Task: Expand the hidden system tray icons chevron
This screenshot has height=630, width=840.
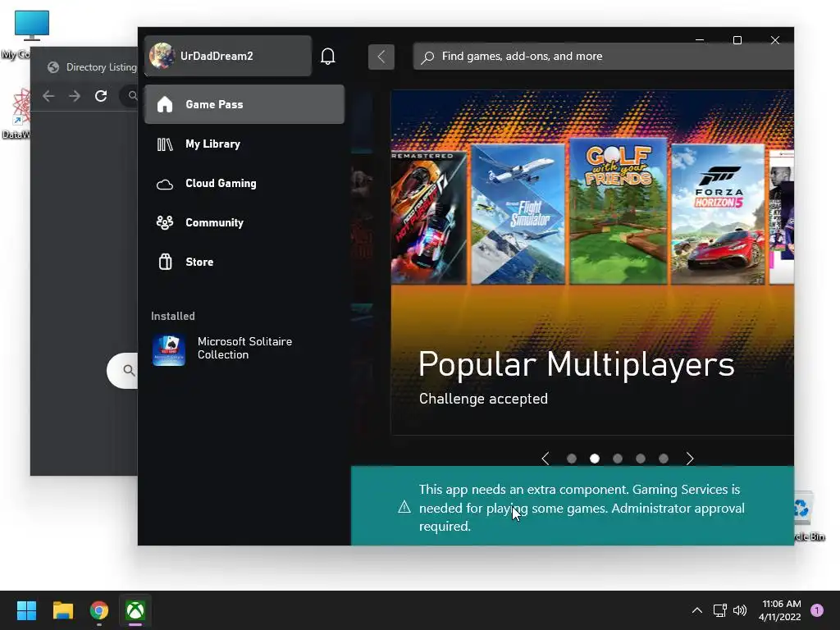Action: pyautogui.click(x=697, y=610)
